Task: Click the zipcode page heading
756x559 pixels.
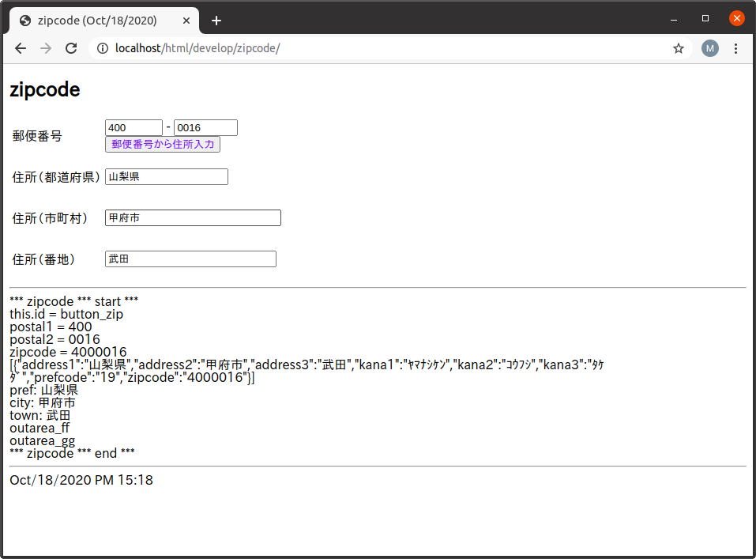Action: click(x=43, y=89)
